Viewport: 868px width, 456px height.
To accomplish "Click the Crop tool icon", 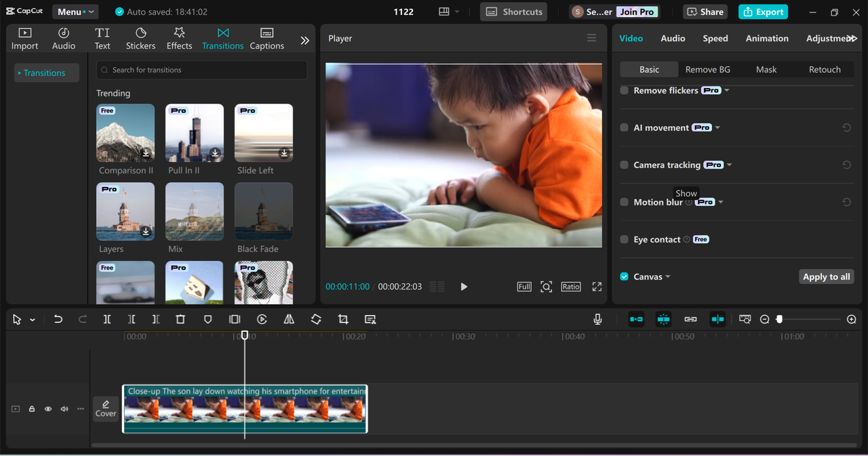I will click(x=343, y=319).
